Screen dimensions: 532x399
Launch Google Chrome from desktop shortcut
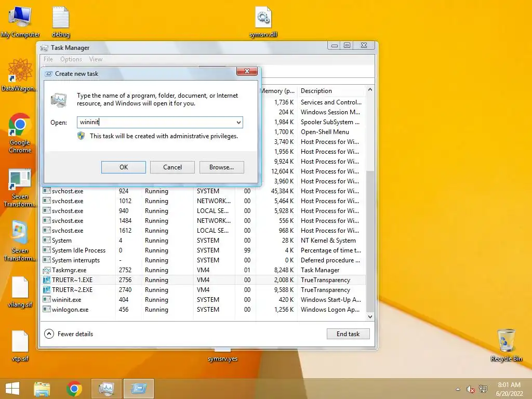pyautogui.click(x=20, y=132)
